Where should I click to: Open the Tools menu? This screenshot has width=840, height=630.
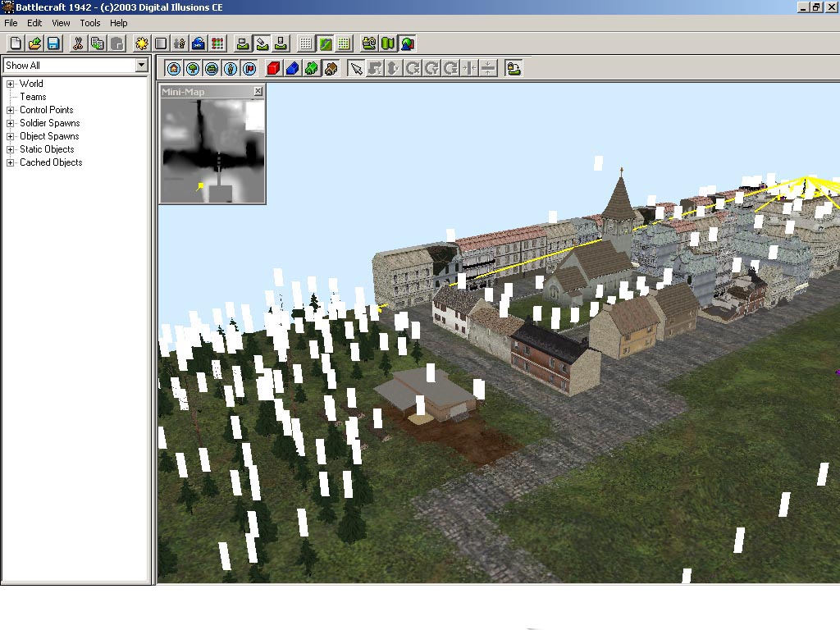(90, 23)
